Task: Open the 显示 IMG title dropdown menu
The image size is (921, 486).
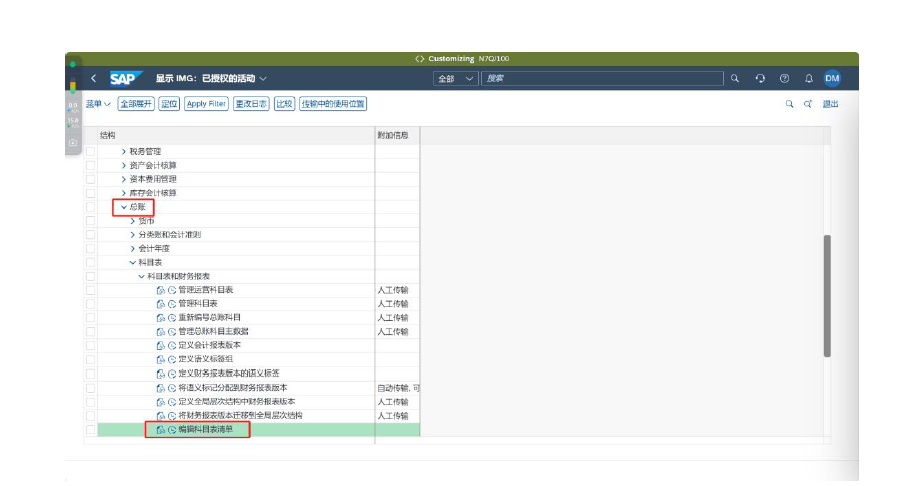Action: click(x=264, y=78)
